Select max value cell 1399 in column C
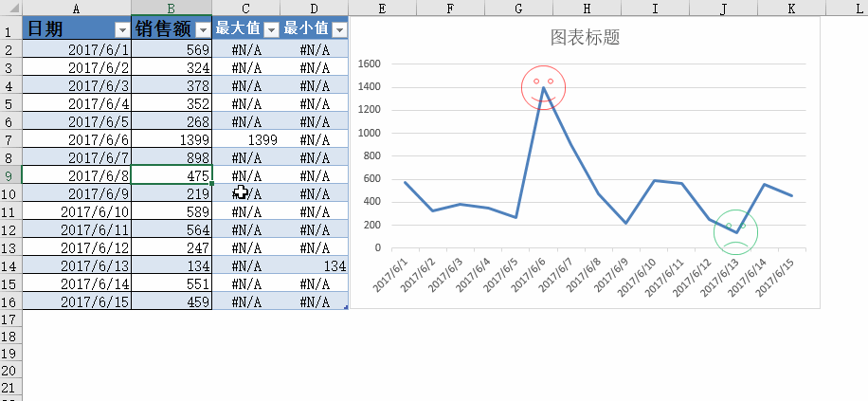The width and height of the screenshot is (868, 401). click(x=246, y=139)
